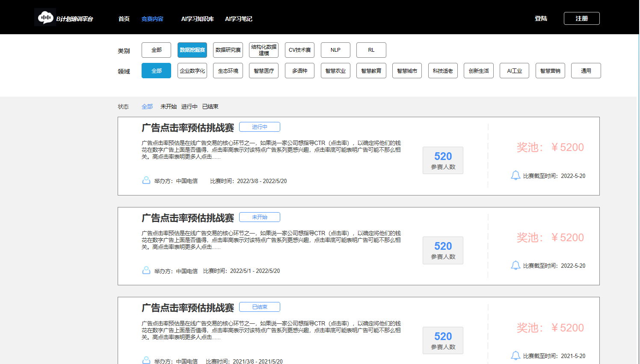Go to AI学习笔记
The image size is (640, 364).
coord(239,19)
